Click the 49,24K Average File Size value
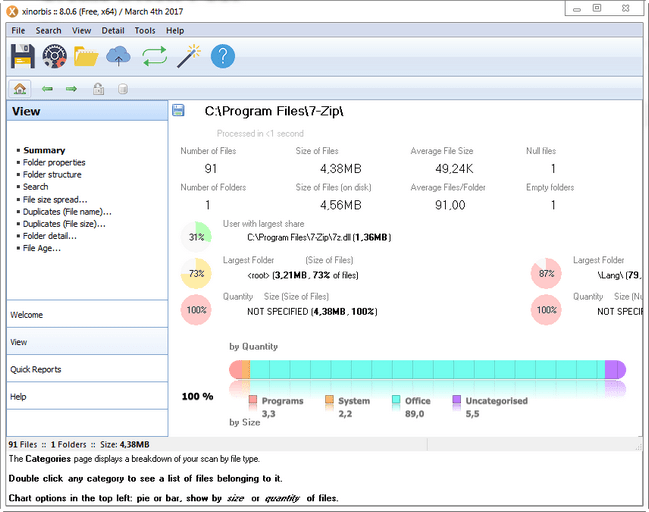Viewport: 649px width, 512px height. point(454,168)
